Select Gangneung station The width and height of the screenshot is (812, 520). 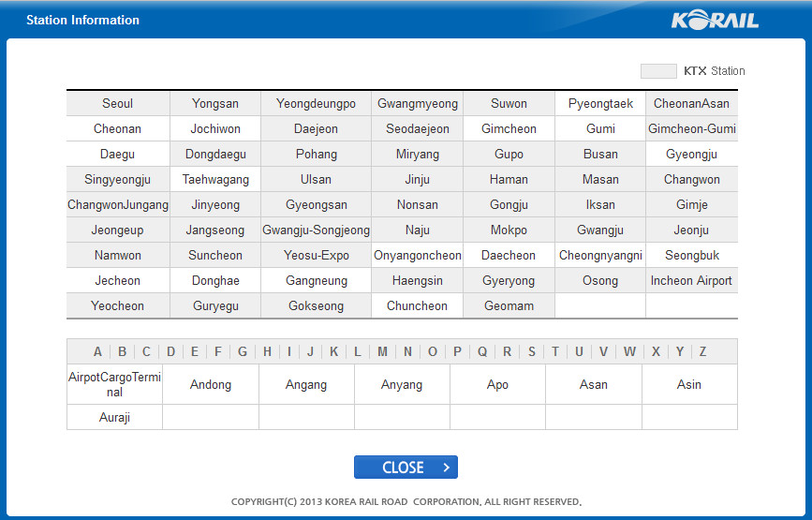[x=316, y=281]
